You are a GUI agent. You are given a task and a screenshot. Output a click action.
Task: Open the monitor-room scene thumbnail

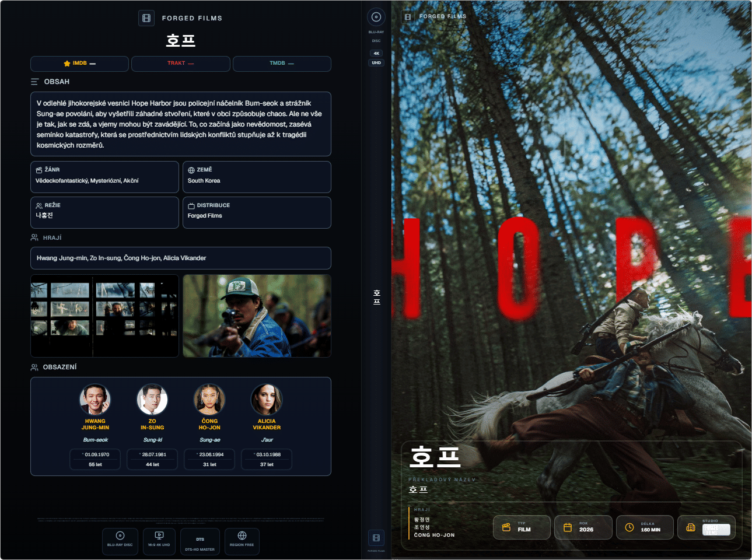point(105,316)
